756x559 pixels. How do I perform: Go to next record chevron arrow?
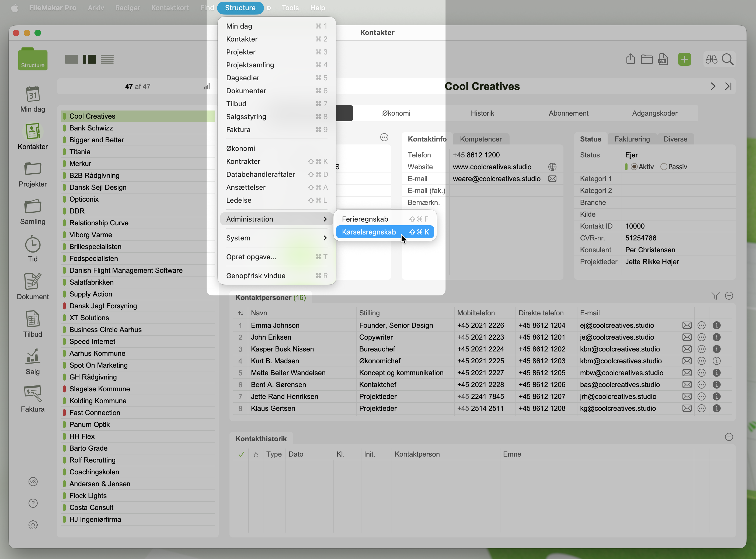(713, 87)
